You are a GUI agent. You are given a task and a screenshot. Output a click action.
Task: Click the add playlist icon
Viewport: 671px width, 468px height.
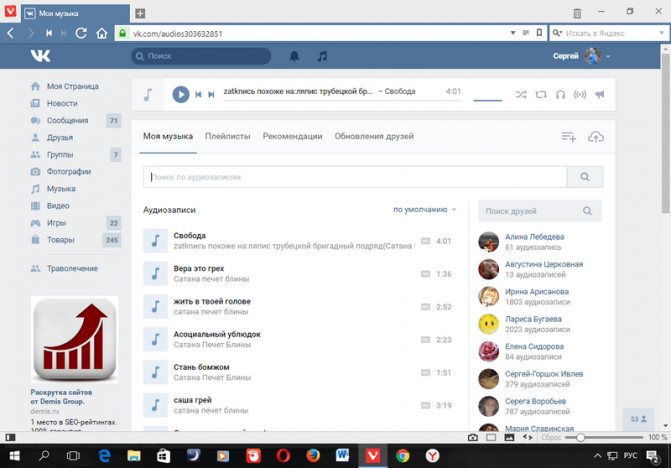click(x=568, y=137)
